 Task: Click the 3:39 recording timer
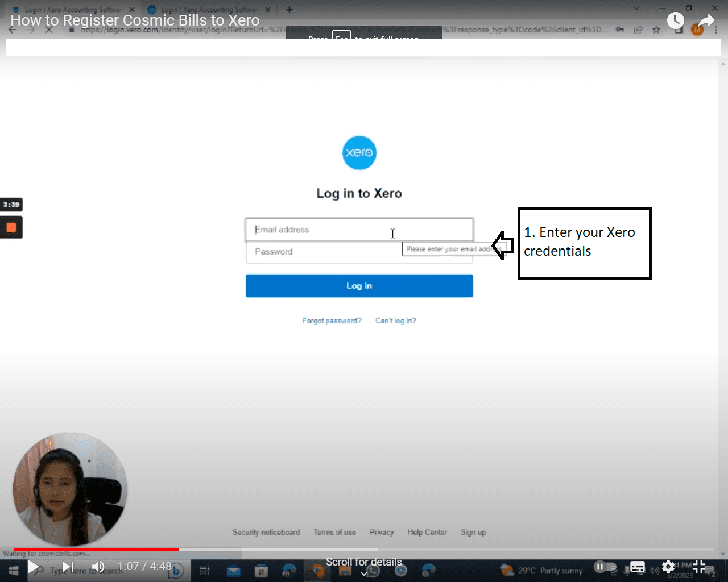tap(11, 205)
